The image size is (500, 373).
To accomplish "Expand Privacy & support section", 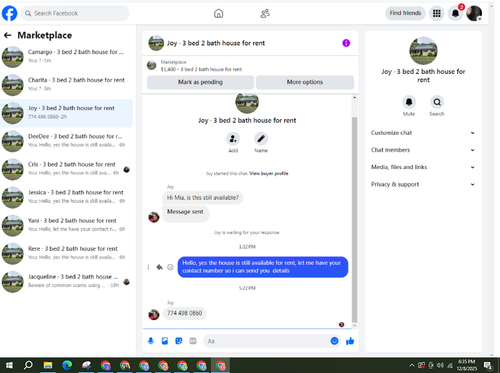I will 423,184.
